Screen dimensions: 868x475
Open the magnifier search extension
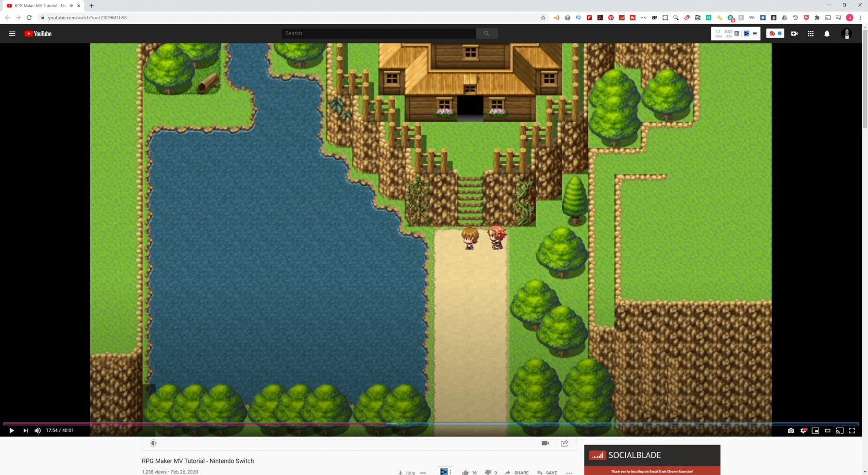pos(676,17)
